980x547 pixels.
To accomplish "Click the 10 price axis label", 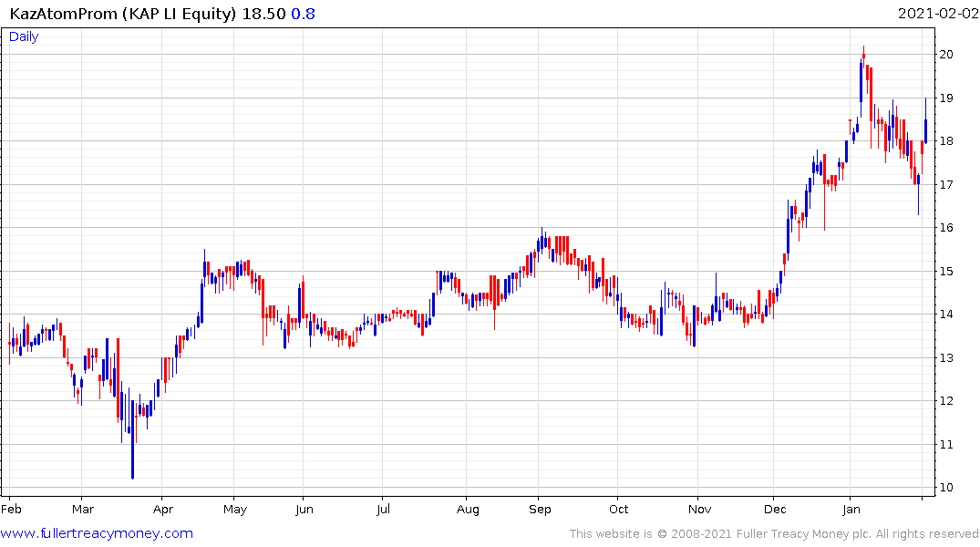I will click(946, 488).
